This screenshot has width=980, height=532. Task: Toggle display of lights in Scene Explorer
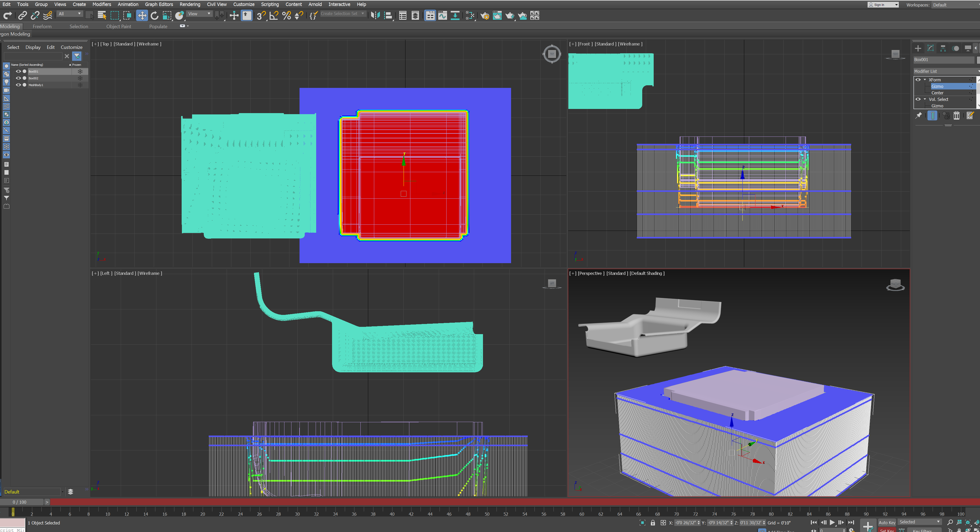pos(7,82)
